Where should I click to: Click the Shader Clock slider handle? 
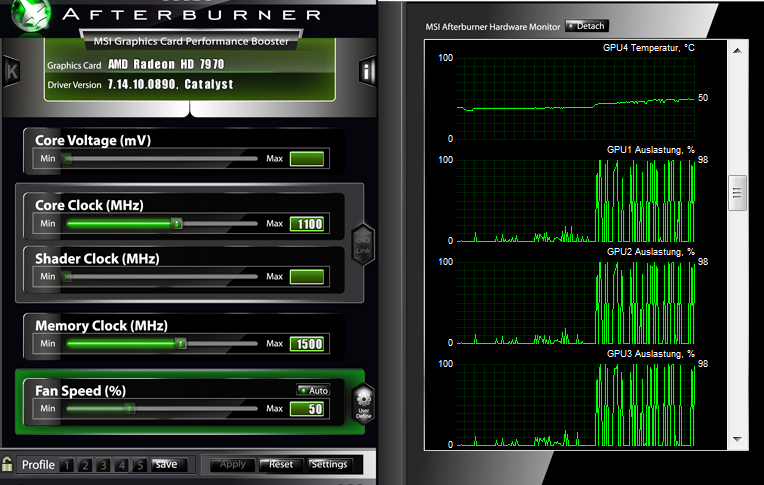point(67,277)
